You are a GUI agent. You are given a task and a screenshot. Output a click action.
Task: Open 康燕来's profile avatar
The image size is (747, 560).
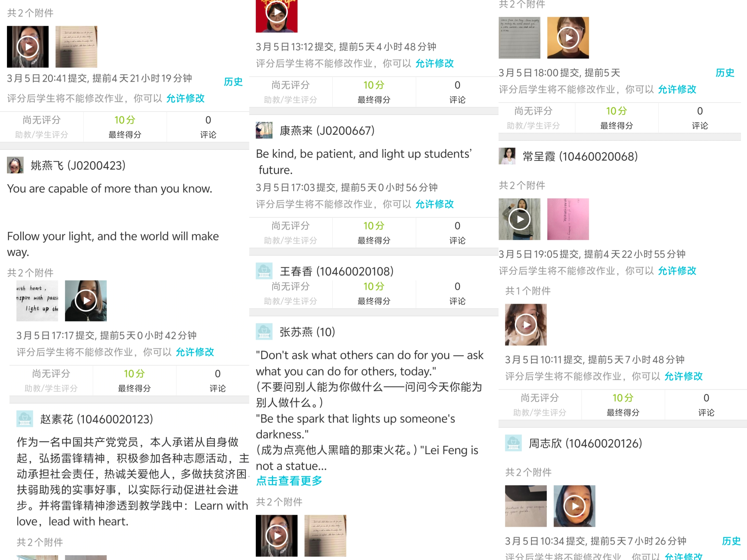point(264,130)
